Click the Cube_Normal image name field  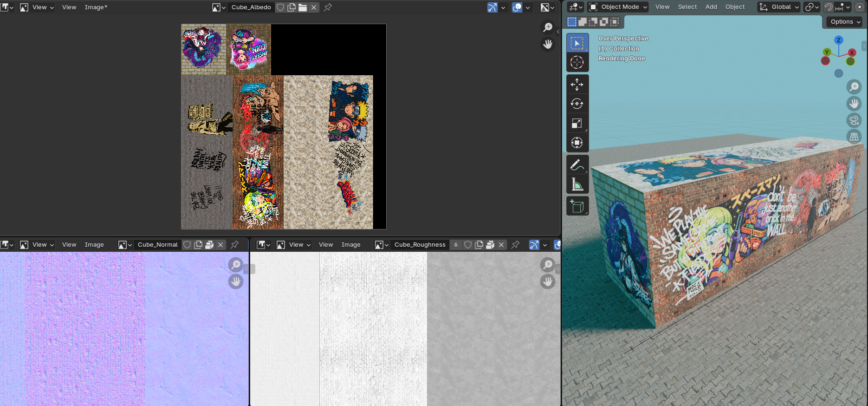point(158,245)
